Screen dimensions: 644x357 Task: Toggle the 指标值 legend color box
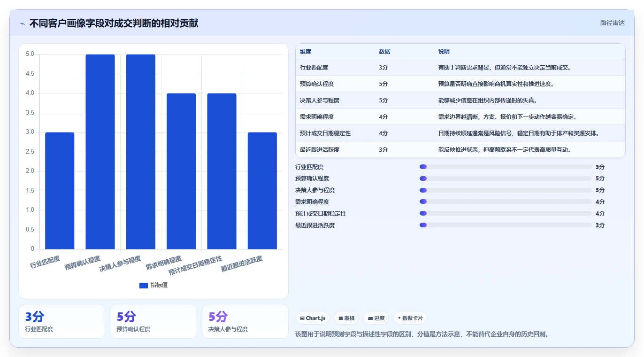coord(144,285)
